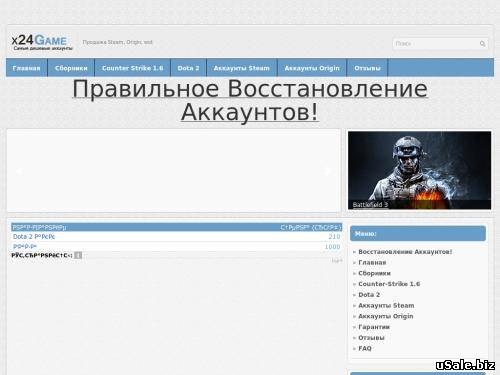Click the price value 210
This screenshot has height=375, width=500.
[x=334, y=237]
